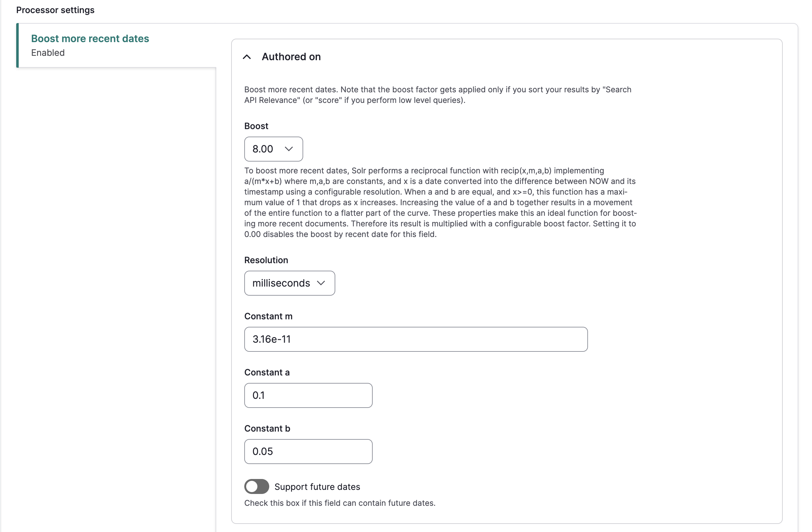This screenshot has width=812, height=532.
Task: Open the Resolution dropdown showing milliseconds
Action: (x=289, y=283)
